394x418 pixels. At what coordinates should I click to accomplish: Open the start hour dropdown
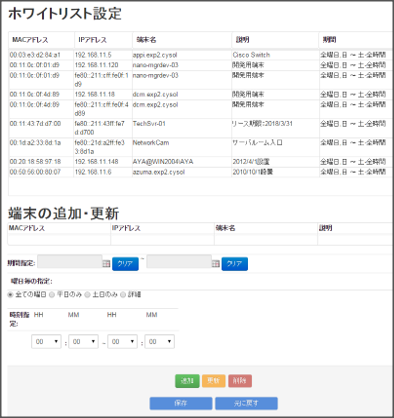(46, 341)
